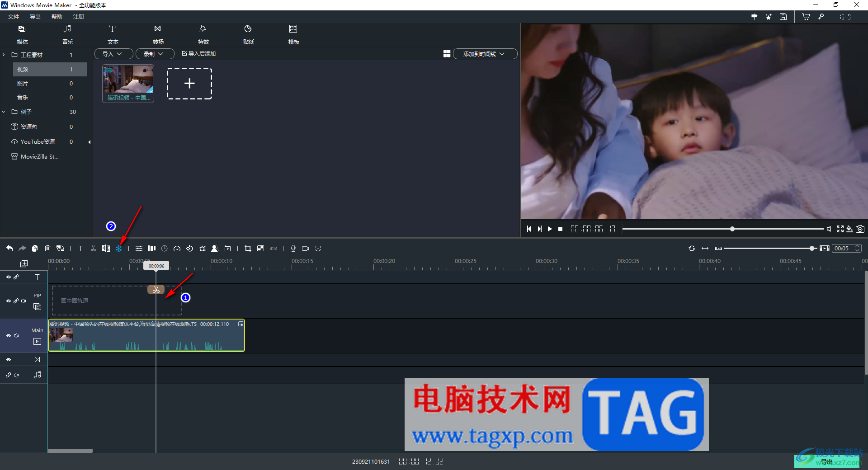
Task: Click the preview volume speaker icon
Action: [829, 229]
